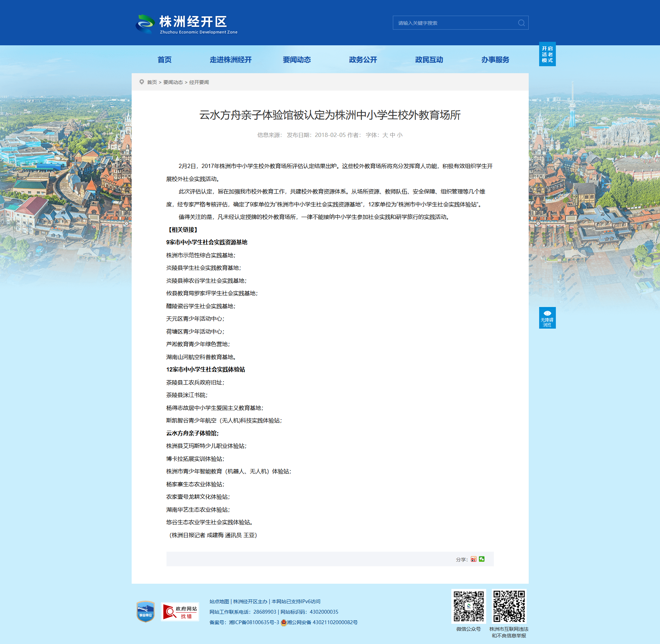Screen dimensions: 660x644
Task: Click the search magnifier icon
Action: click(x=521, y=23)
